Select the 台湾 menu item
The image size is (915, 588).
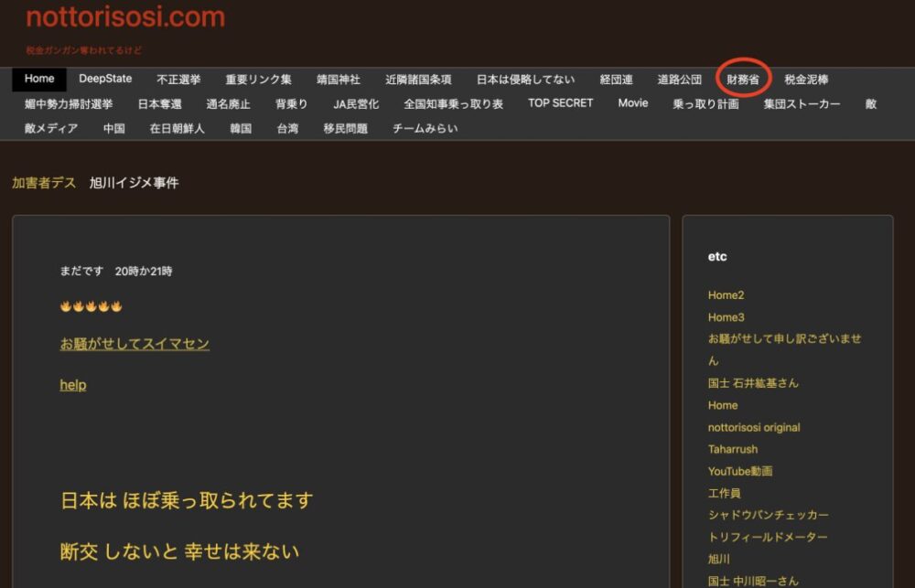(x=287, y=129)
